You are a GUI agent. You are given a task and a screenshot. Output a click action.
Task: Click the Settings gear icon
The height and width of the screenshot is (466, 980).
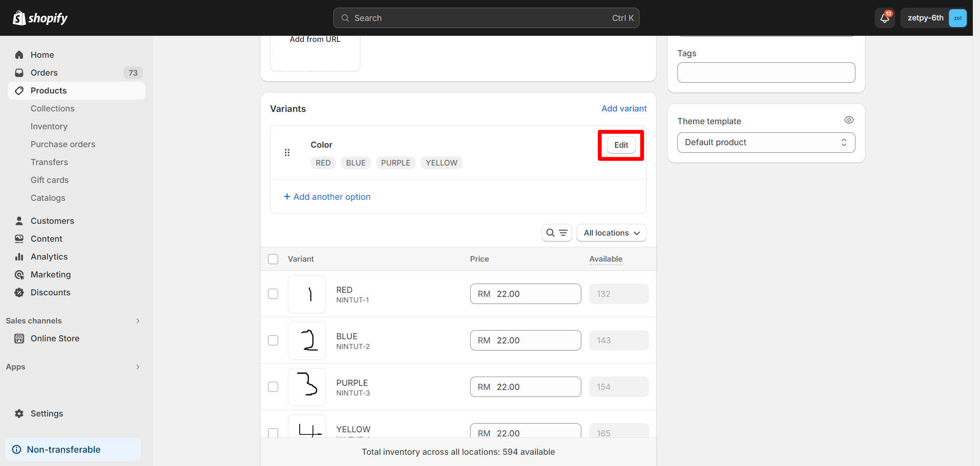[19, 413]
